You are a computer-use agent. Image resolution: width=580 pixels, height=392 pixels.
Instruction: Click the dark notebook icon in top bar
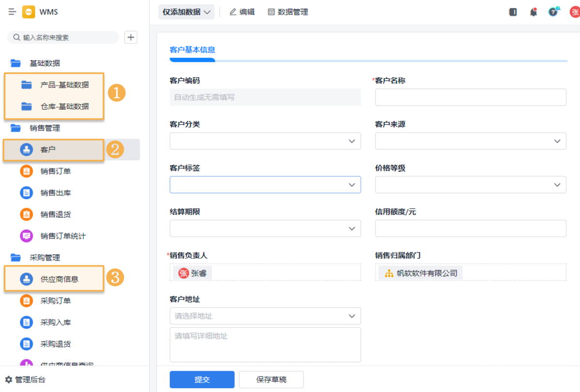(x=513, y=12)
